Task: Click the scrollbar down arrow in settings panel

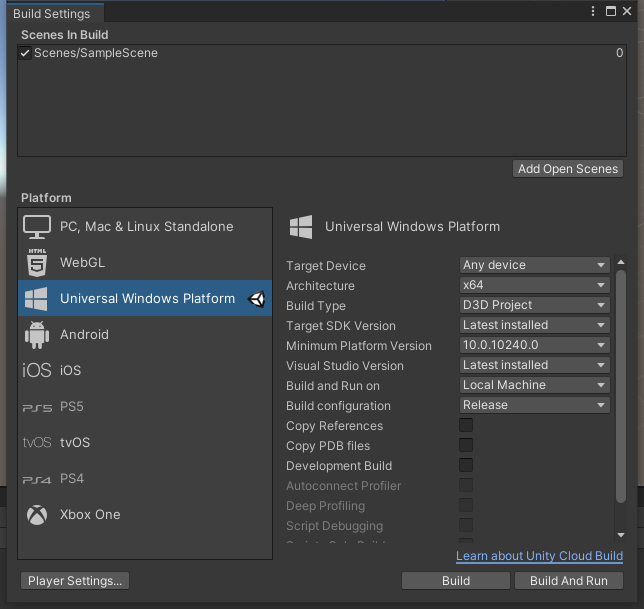Action: 621,535
